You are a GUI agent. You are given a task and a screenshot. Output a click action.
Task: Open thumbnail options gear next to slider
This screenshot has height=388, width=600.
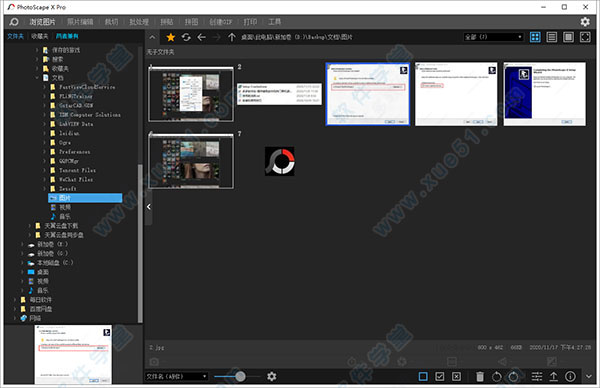(x=271, y=377)
